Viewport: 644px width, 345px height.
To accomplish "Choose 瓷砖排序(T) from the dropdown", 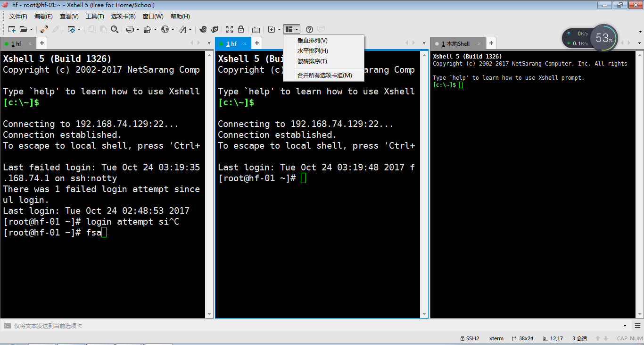I will pos(323,61).
